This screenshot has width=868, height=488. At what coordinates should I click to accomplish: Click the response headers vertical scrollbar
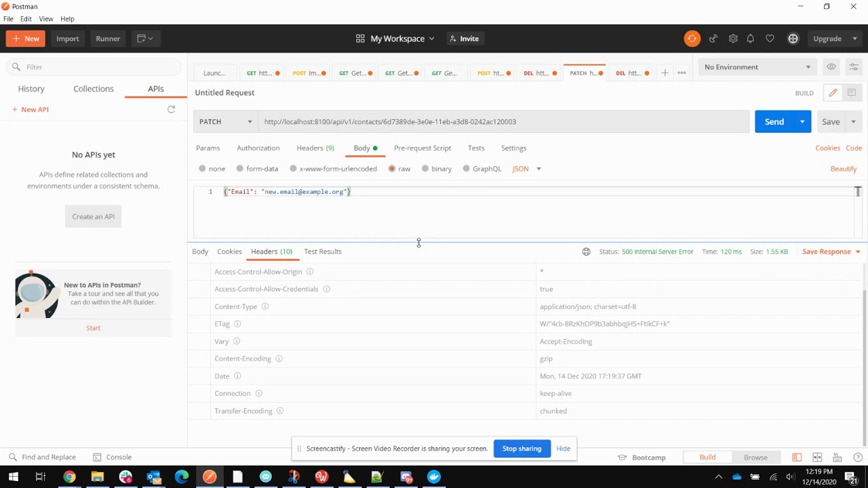pyautogui.click(x=864, y=367)
